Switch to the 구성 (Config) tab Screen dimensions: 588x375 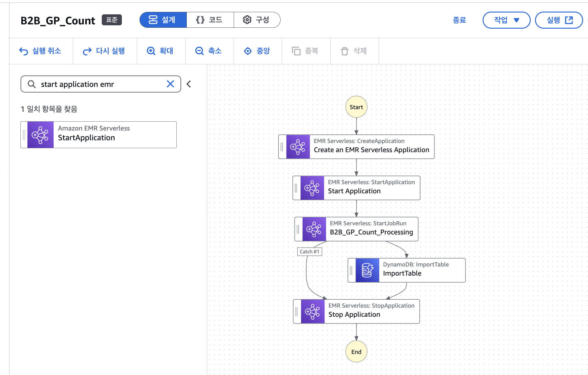pyautogui.click(x=257, y=20)
